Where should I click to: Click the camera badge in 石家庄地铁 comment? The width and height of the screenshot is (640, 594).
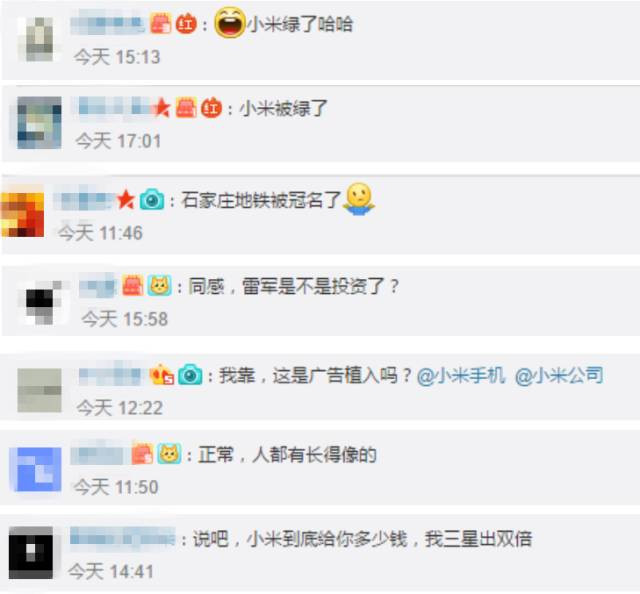tap(152, 200)
